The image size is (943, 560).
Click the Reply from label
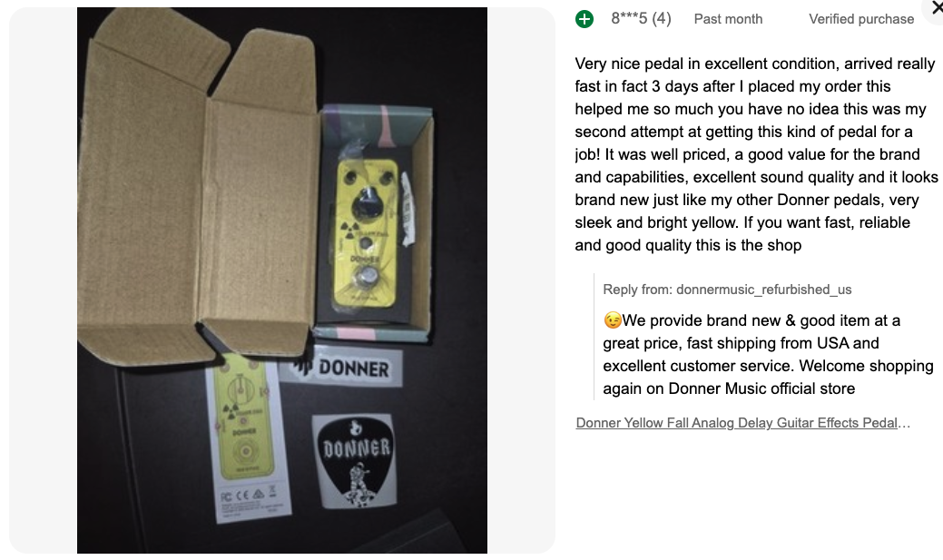[637, 290]
